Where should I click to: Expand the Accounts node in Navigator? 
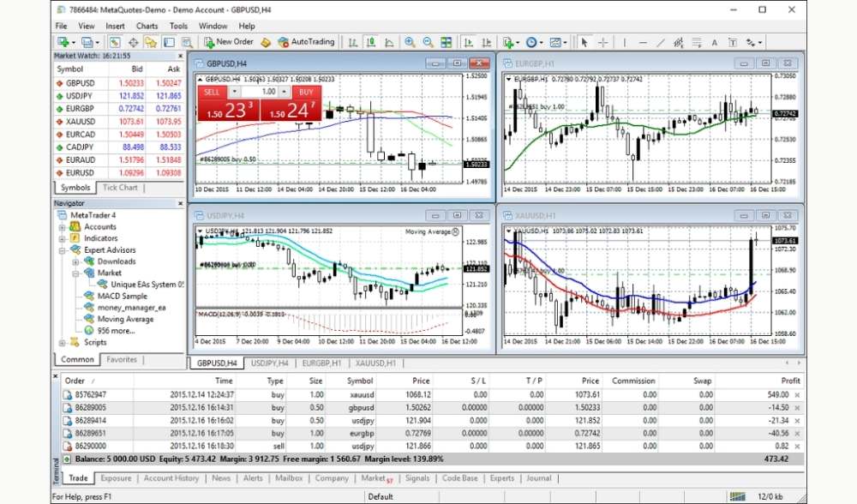click(62, 227)
